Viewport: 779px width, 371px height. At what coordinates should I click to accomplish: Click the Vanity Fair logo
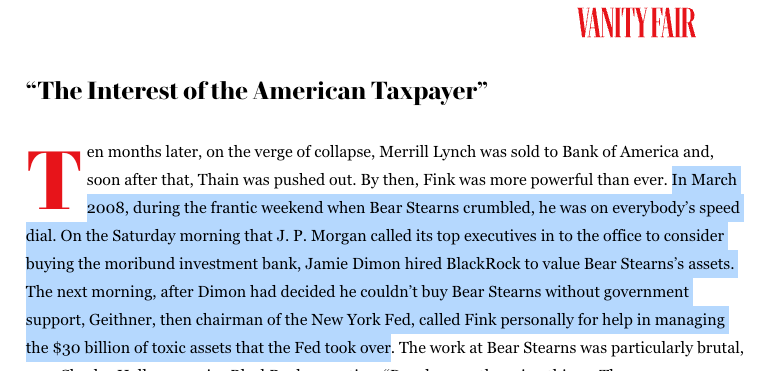pos(636,22)
